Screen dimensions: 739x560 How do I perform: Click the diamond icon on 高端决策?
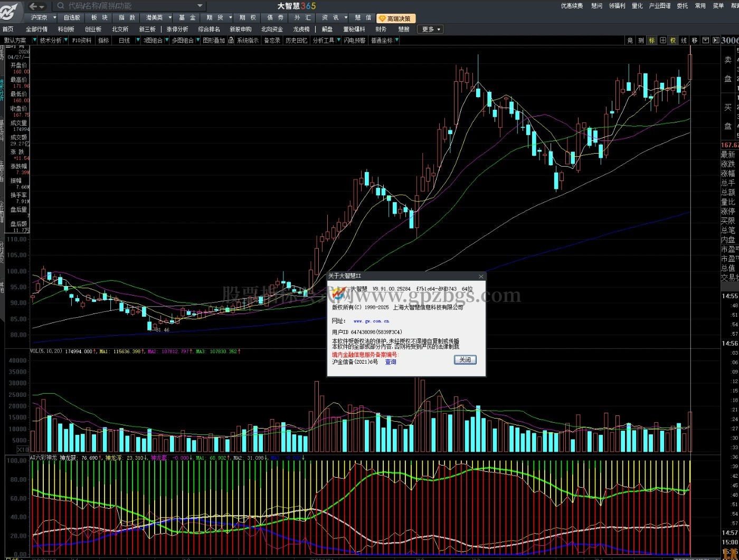click(x=383, y=18)
